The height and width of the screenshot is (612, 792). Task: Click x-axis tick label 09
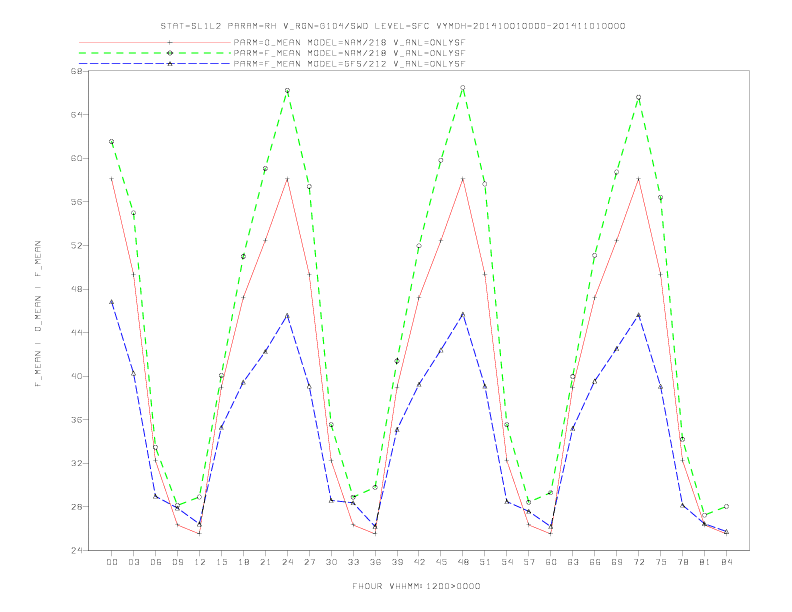[x=177, y=562]
